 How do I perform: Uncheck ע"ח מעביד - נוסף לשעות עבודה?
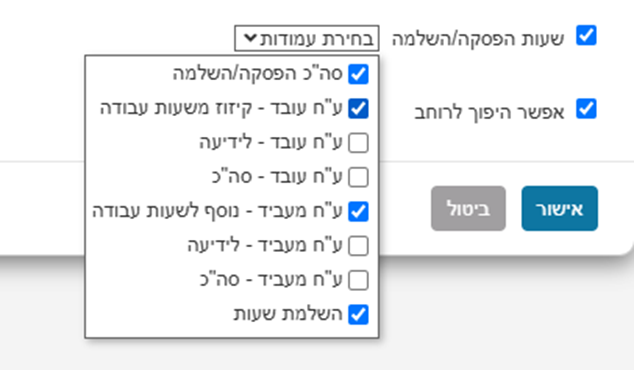[x=358, y=211]
